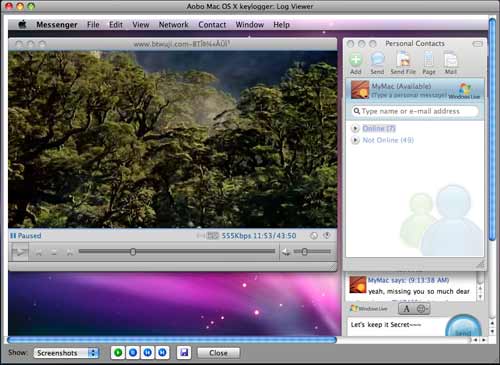The width and height of the screenshot is (500, 365).
Task: Click the Paused status text in the video player
Action: click(x=29, y=236)
